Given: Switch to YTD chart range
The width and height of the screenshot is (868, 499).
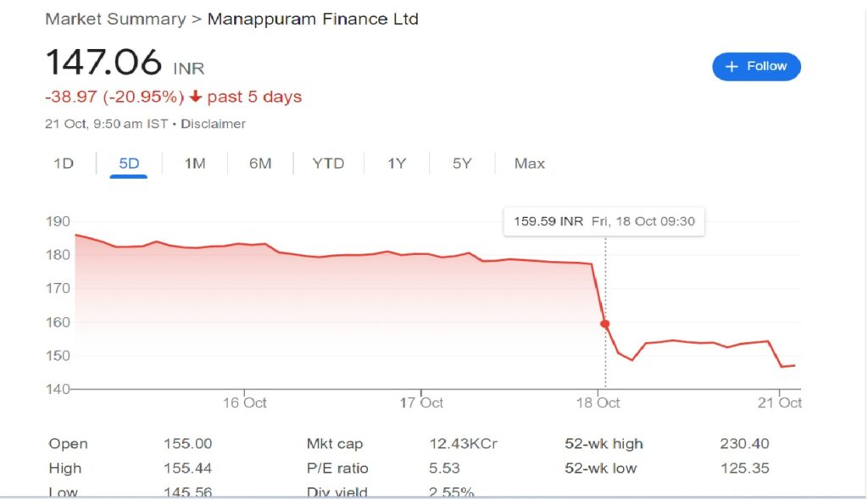Looking at the screenshot, I should coord(328,163).
